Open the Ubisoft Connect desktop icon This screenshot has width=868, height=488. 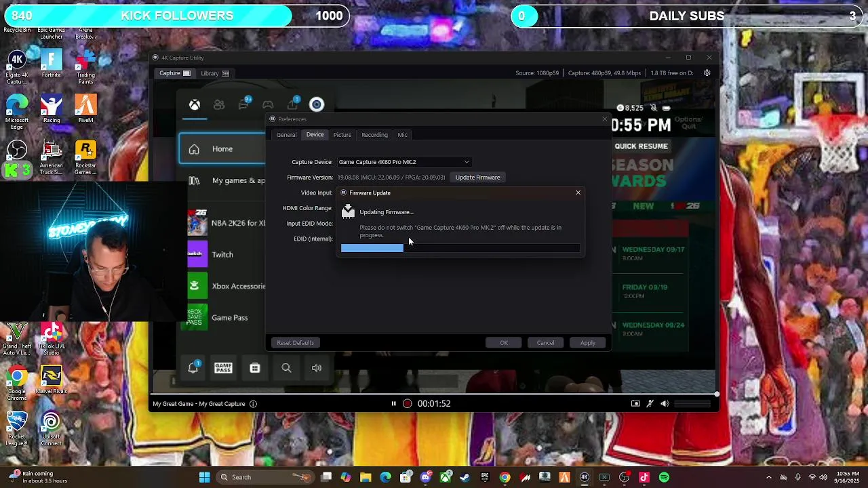point(51,429)
